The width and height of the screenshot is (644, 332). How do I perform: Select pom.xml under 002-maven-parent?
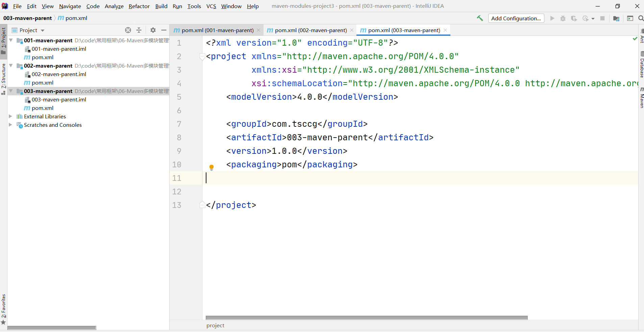click(x=43, y=82)
